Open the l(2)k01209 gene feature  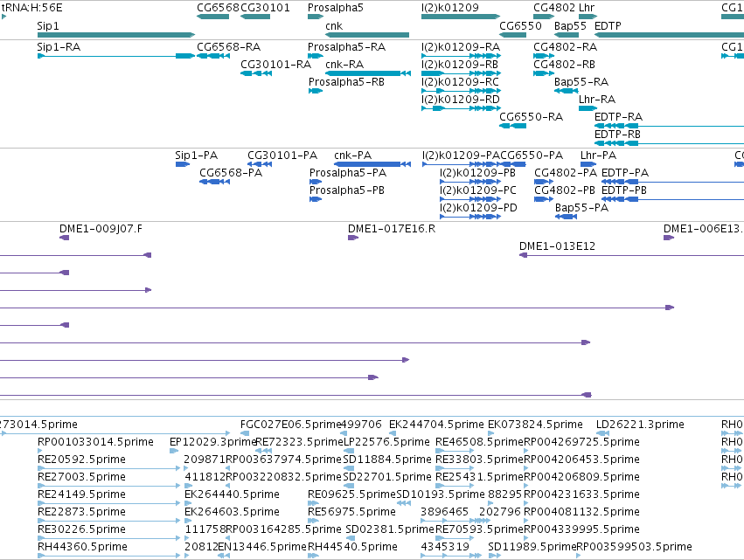(461, 17)
